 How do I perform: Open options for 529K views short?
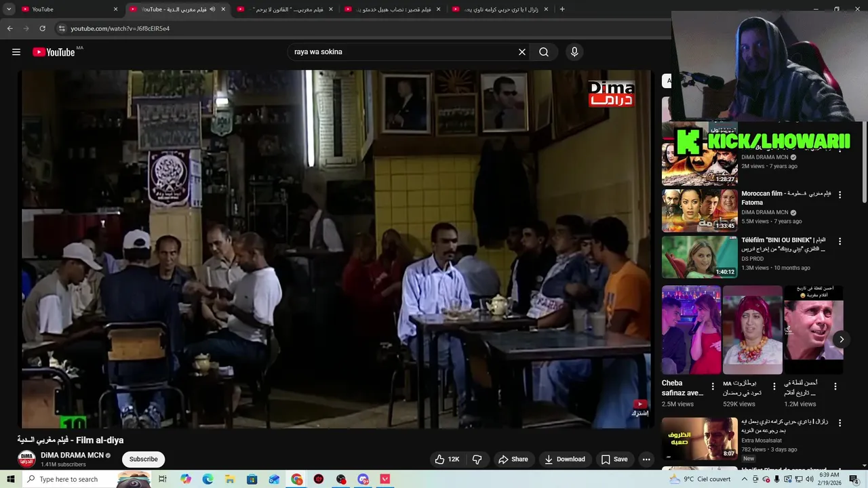point(774,386)
